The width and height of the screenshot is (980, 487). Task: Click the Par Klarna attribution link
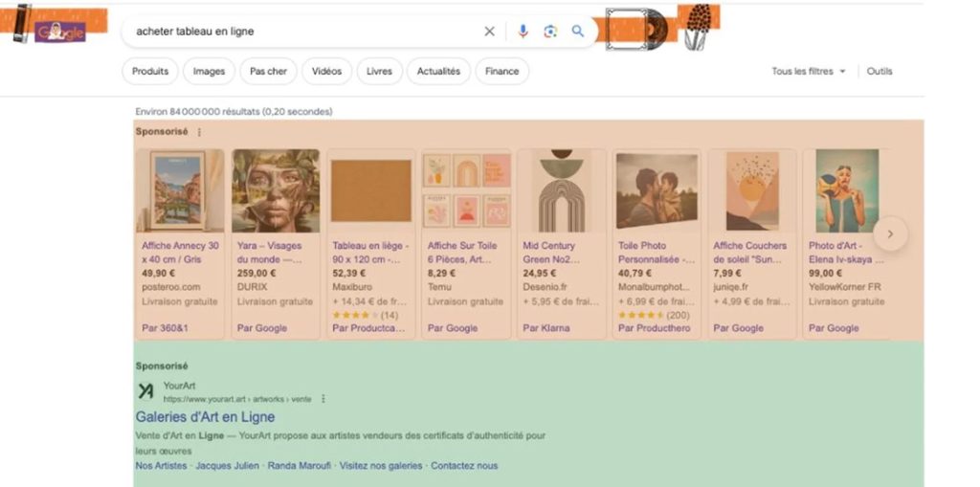[x=546, y=328]
